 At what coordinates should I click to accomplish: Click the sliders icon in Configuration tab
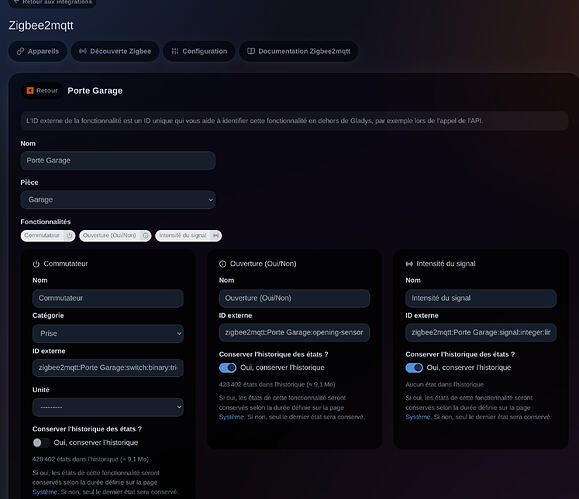(x=175, y=51)
